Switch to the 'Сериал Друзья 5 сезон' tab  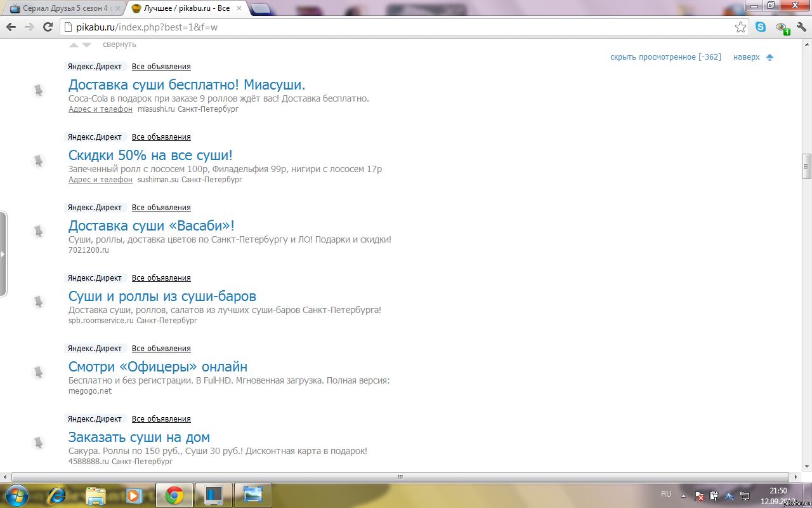63,9
